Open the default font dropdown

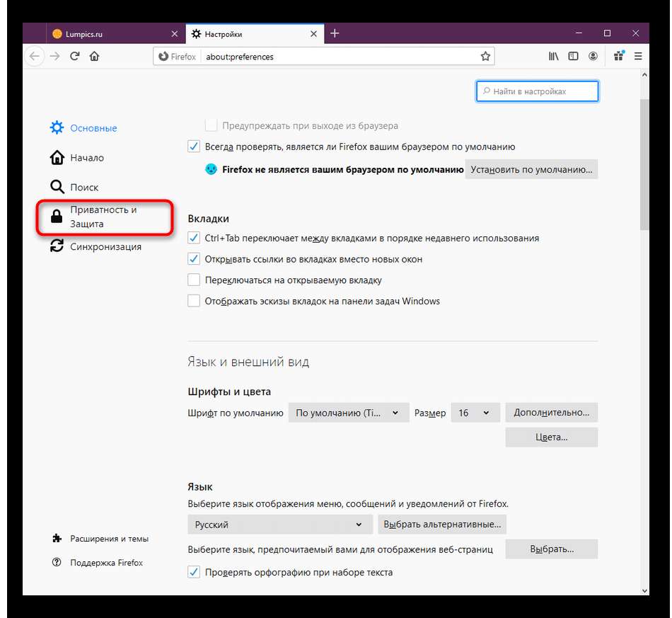coord(349,413)
